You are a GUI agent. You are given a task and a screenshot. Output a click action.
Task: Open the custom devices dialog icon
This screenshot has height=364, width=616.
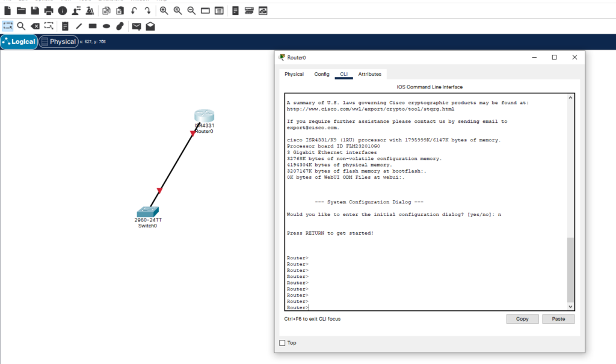(235, 11)
